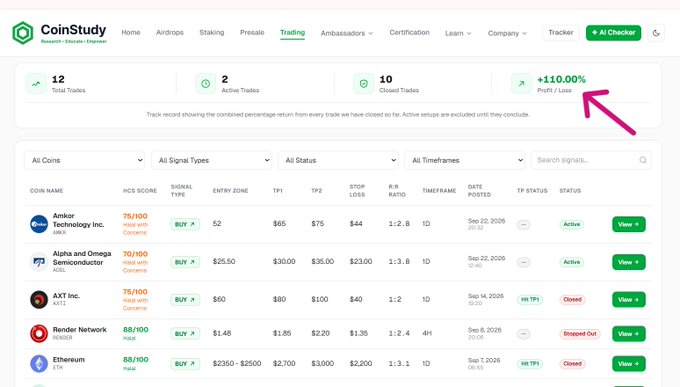The height and width of the screenshot is (387, 680).
Task: Click the $2350 - $2500 entry zone
Action: click(237, 364)
